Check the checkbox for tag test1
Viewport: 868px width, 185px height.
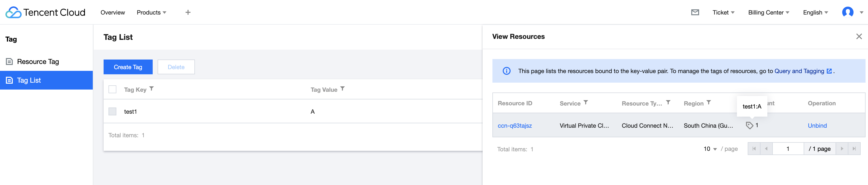(x=112, y=112)
